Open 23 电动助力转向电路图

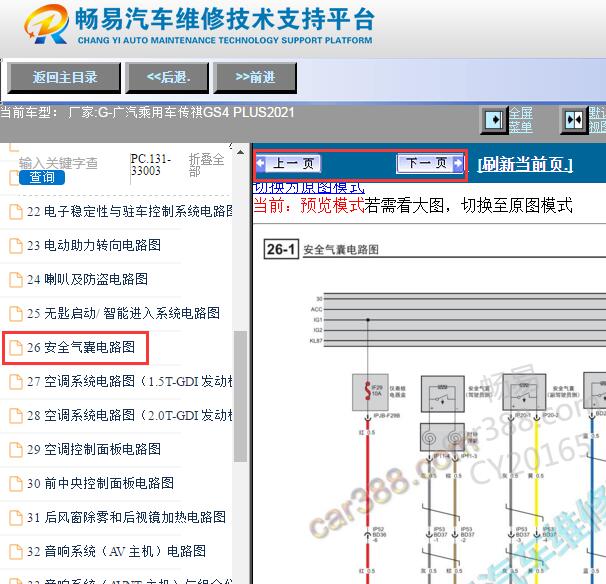click(94, 245)
